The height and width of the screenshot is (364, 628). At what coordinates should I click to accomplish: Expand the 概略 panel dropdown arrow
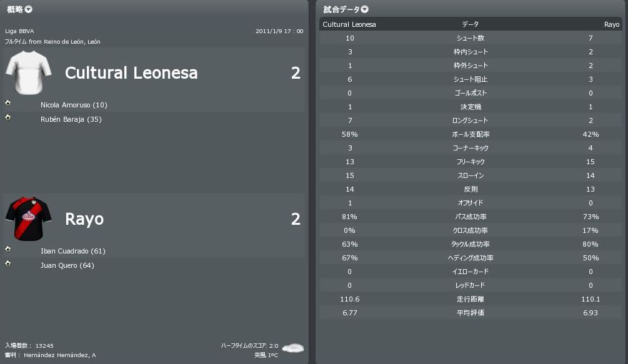pyautogui.click(x=29, y=9)
